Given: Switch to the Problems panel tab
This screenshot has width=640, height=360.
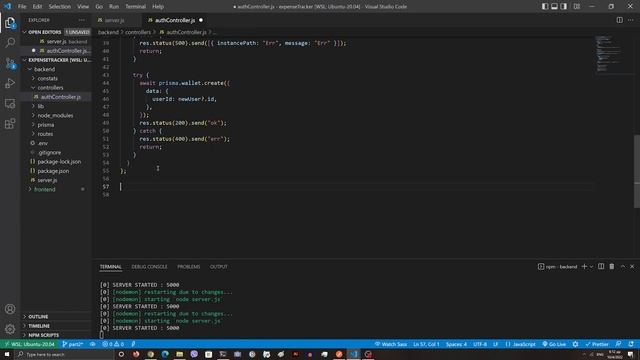Looking at the screenshot, I should (x=189, y=267).
